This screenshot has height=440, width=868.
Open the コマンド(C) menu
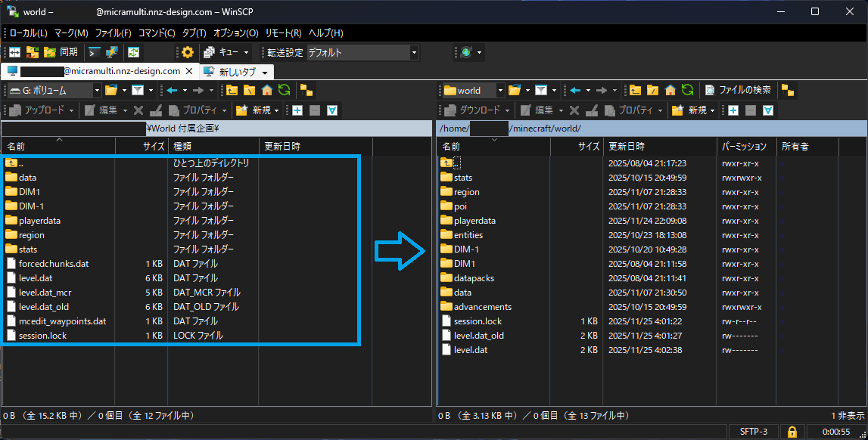point(157,33)
